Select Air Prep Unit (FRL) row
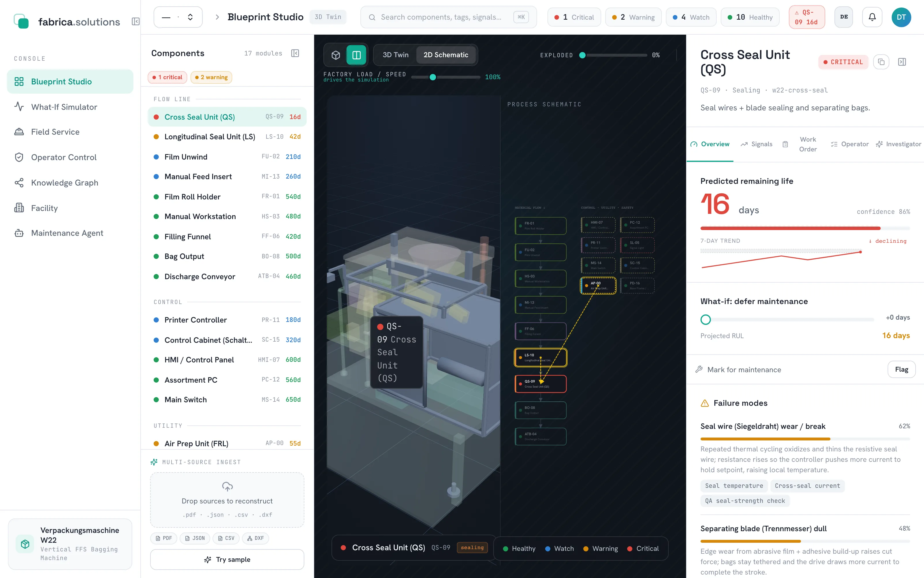Viewport: 924px width, 578px height. point(227,443)
